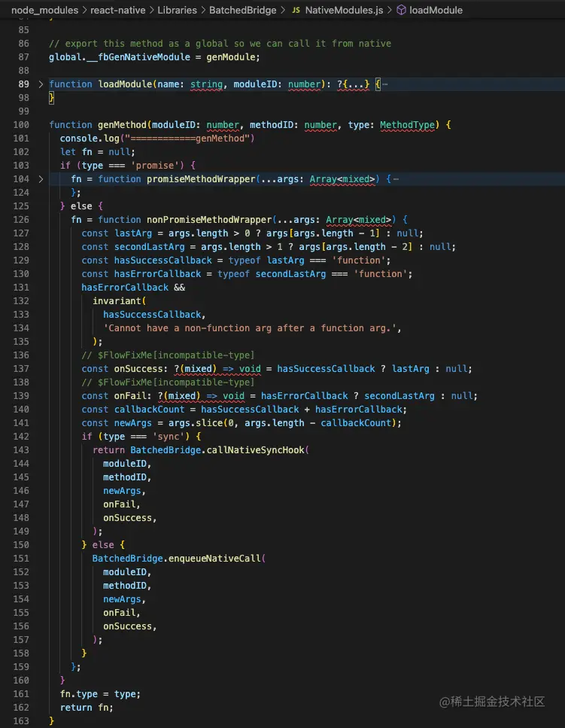Click the console.log genMethod string
The width and height of the screenshot is (565, 728).
click(x=187, y=139)
